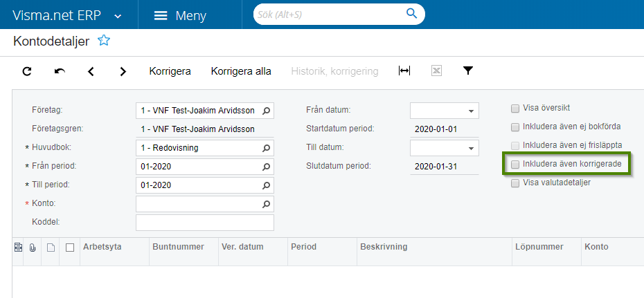644x298 pixels.
Task: Tick Inkludera även korrigerade checkbox
Action: click(515, 165)
